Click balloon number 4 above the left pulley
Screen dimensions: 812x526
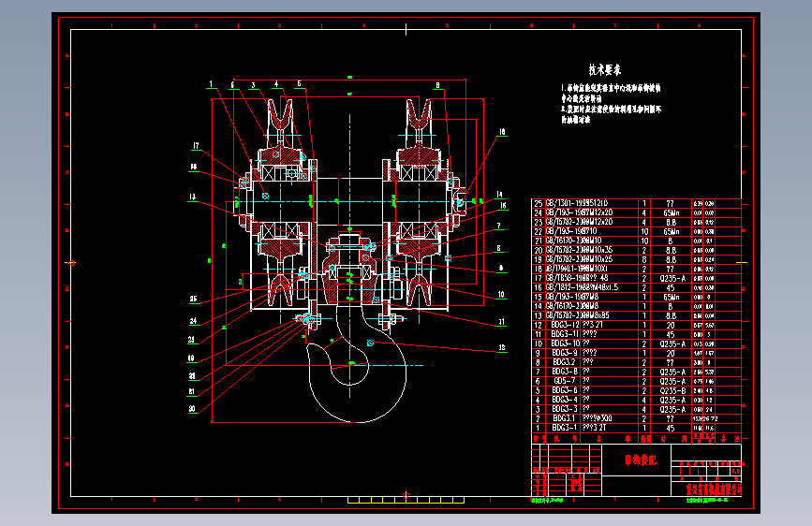point(276,84)
